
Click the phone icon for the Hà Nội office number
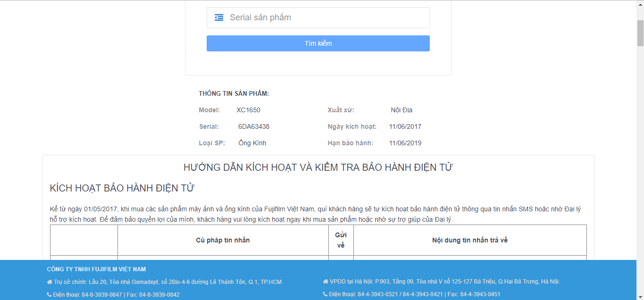(325, 294)
